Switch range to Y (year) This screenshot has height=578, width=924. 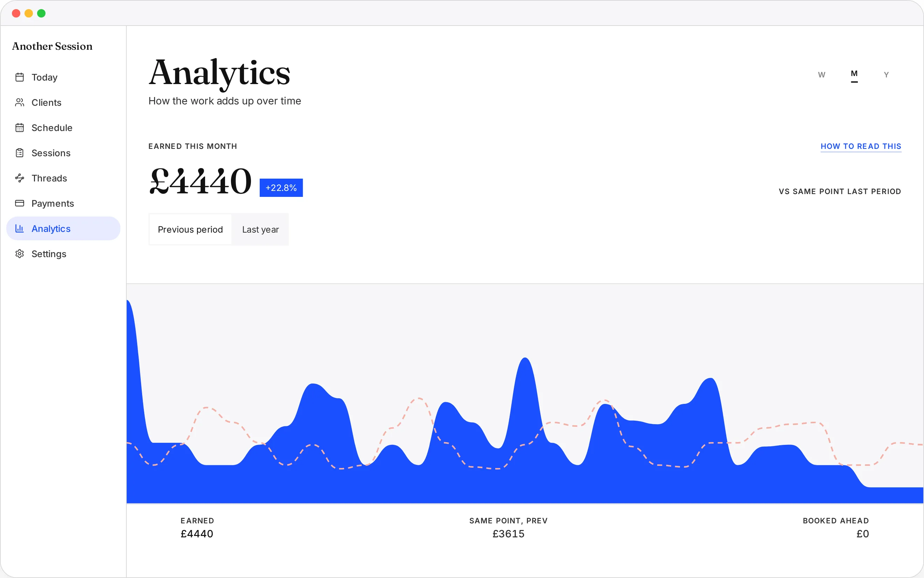pos(886,75)
